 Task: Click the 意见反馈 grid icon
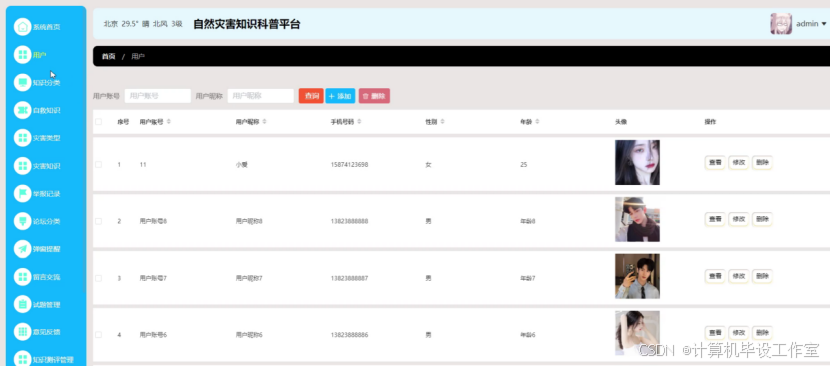click(x=23, y=332)
